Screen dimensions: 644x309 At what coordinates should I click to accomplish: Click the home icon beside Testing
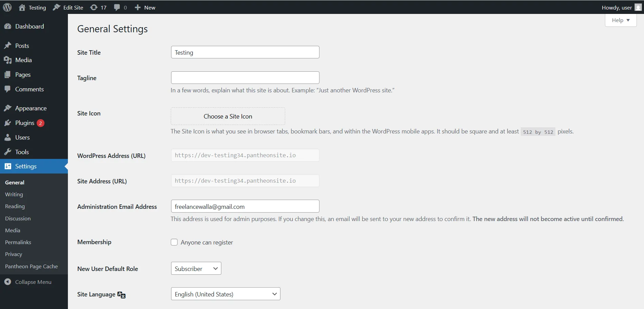[x=22, y=7]
